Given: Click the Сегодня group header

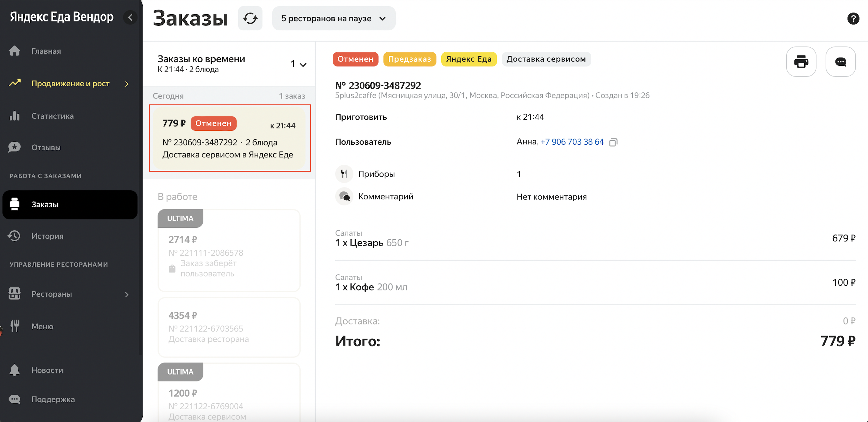Looking at the screenshot, I should (x=168, y=96).
